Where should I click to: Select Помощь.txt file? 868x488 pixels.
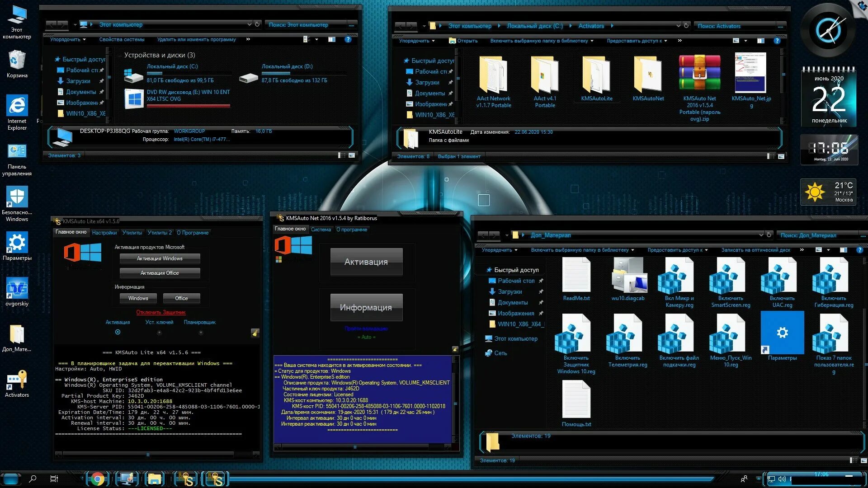[x=576, y=404]
